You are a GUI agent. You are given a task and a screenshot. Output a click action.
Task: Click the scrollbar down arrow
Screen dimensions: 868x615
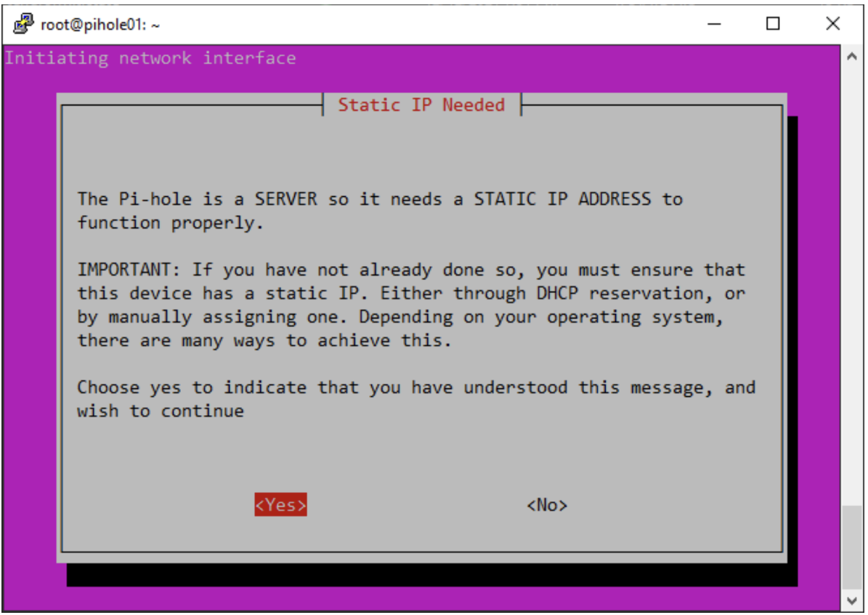click(852, 600)
